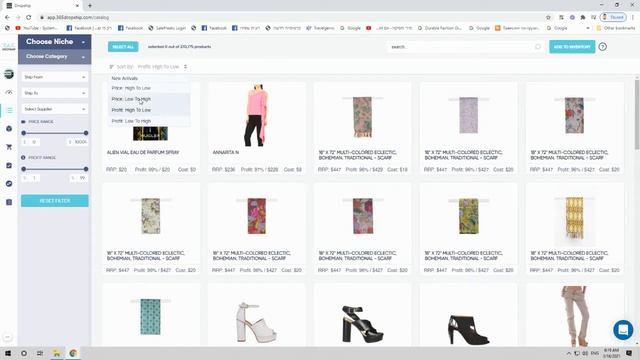Edit the price range minimum value box
This screenshot has height=360, width=640.
click(x=31, y=142)
